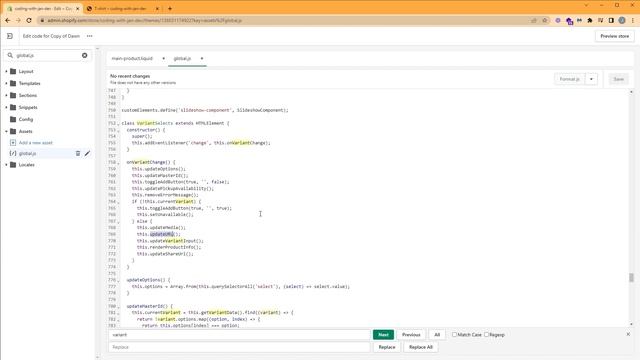The image size is (640, 360).
Task: Click the Save button
Action: 618,79
